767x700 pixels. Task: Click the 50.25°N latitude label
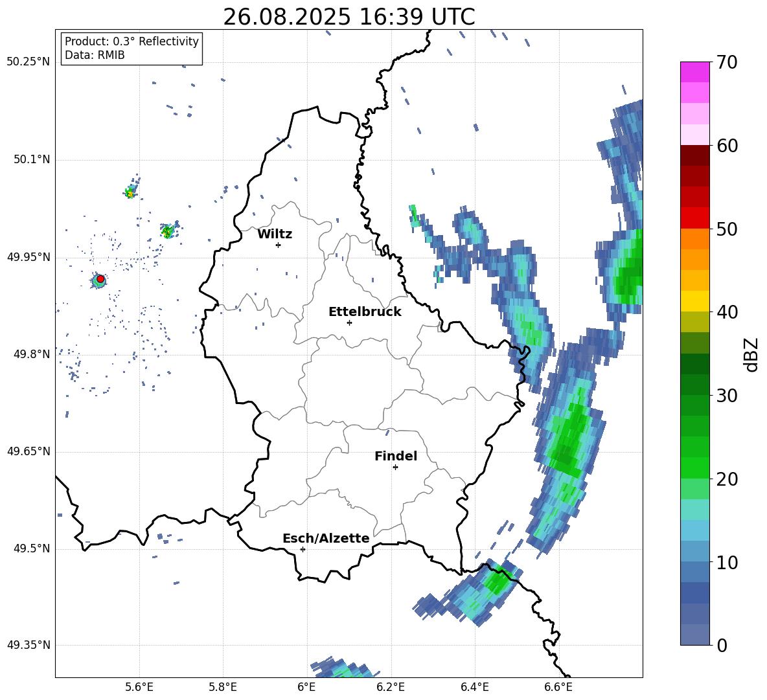[x=29, y=62]
